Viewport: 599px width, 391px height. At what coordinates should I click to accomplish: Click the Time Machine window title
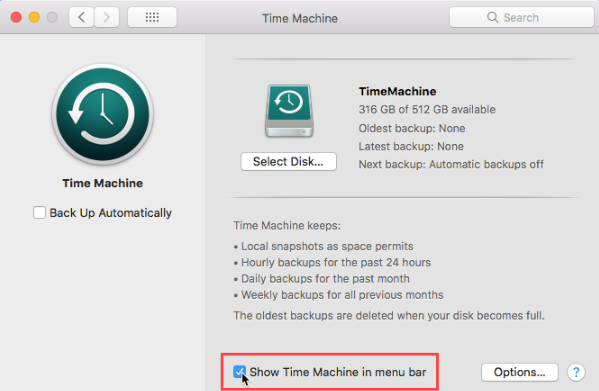coord(300,18)
